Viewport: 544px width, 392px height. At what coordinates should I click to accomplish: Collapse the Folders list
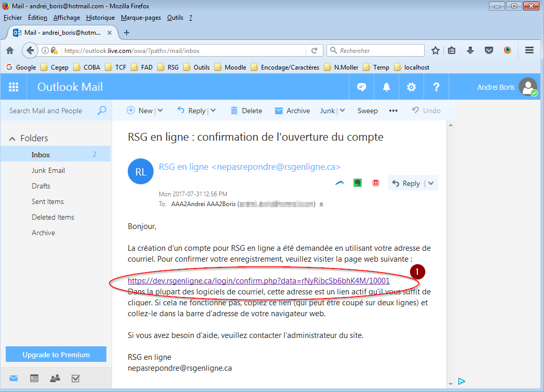(x=12, y=139)
